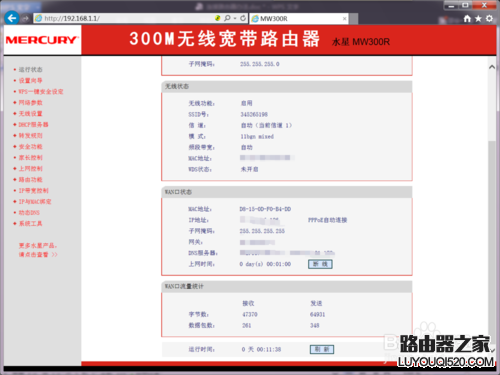Click the address bar showing http://192.168.1.1/
Viewport: 500px width, 375px height.
click(123, 18)
